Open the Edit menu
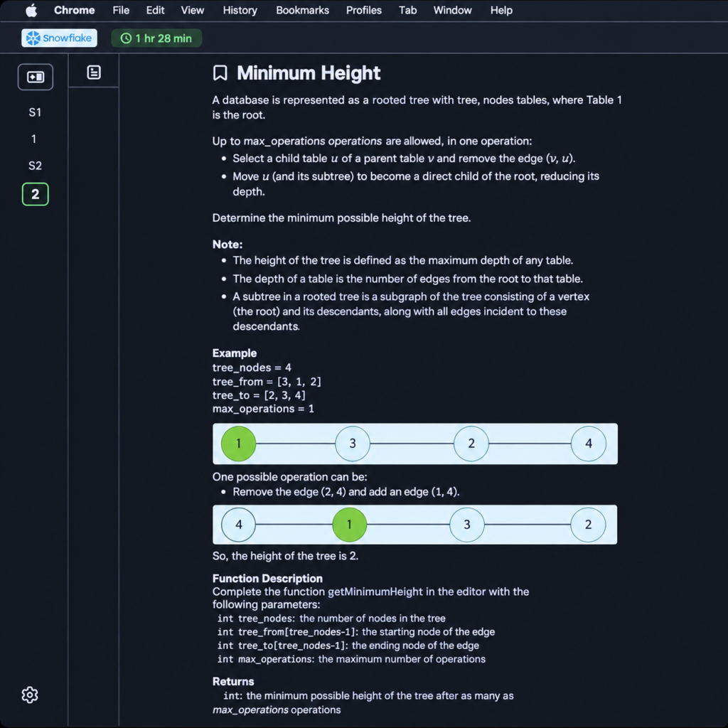 [x=155, y=10]
